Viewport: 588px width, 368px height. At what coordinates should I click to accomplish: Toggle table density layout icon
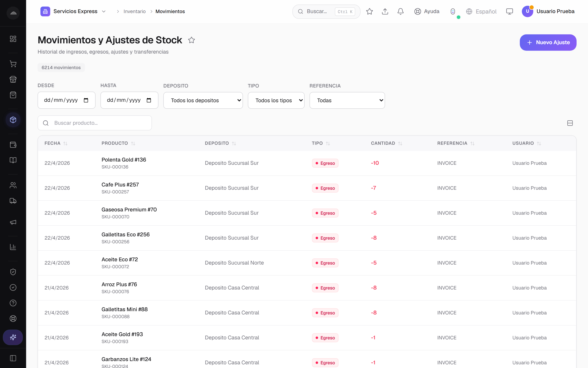pyautogui.click(x=570, y=123)
